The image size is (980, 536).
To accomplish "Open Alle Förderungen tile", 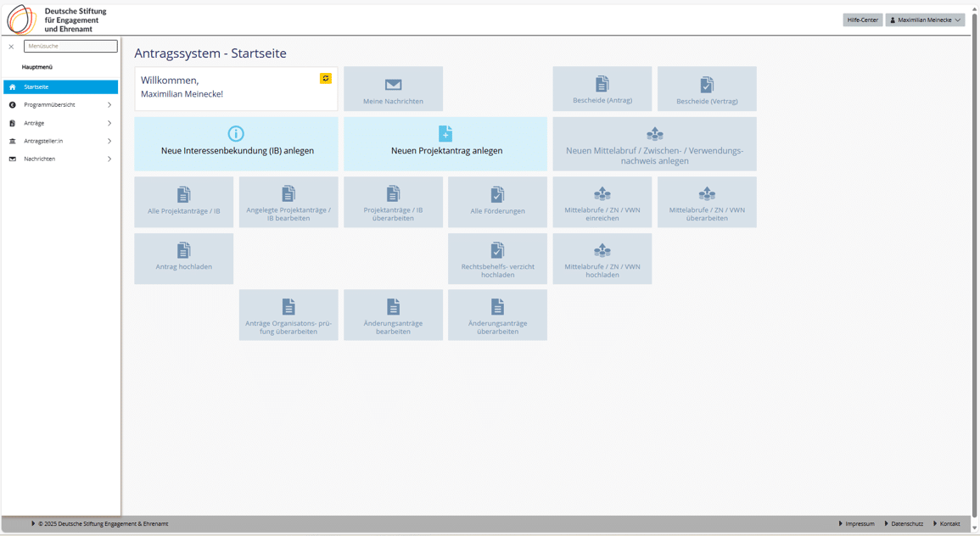I will pos(497,202).
